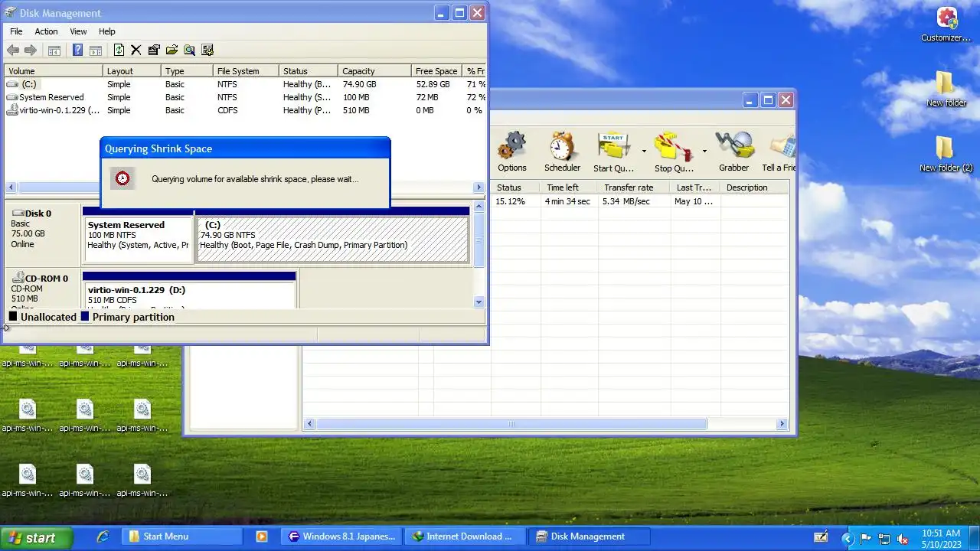Click the network tray icon
Image resolution: width=980 pixels, height=551 pixels.
point(884,538)
